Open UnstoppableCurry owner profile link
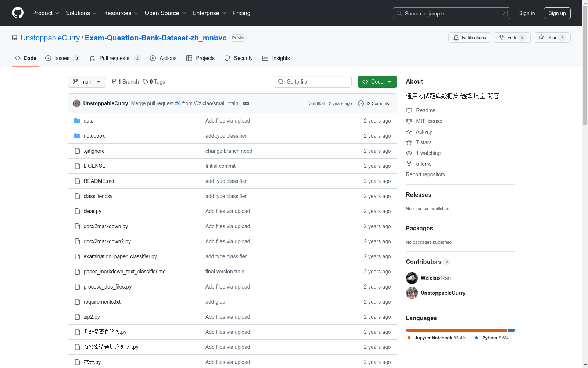Screen dimensions: 588x368 click(50, 38)
